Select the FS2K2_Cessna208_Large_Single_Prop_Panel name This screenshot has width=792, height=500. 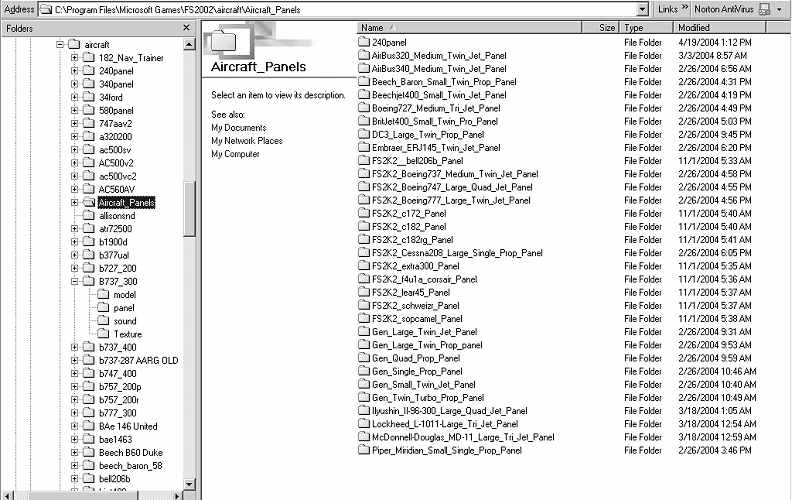coord(457,253)
